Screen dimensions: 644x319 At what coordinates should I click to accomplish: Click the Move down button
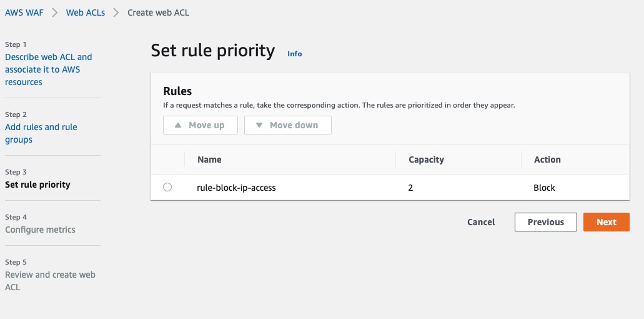point(287,125)
